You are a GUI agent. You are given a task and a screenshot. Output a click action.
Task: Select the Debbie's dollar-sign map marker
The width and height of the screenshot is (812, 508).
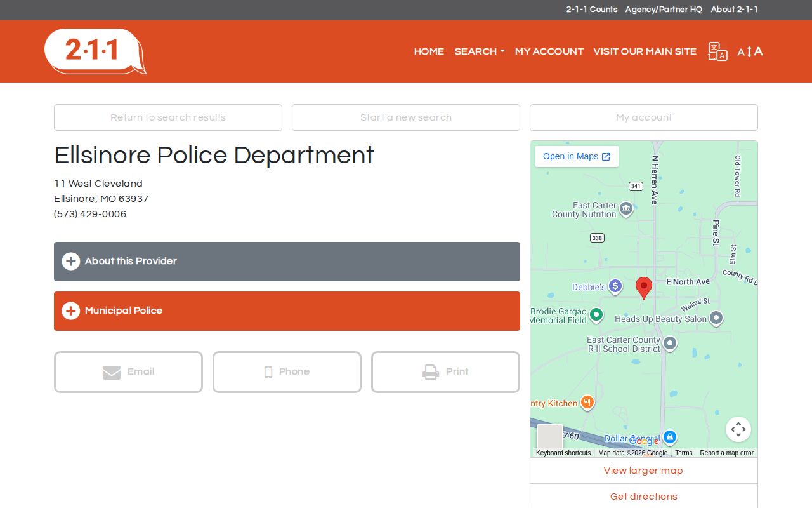pyautogui.click(x=615, y=286)
